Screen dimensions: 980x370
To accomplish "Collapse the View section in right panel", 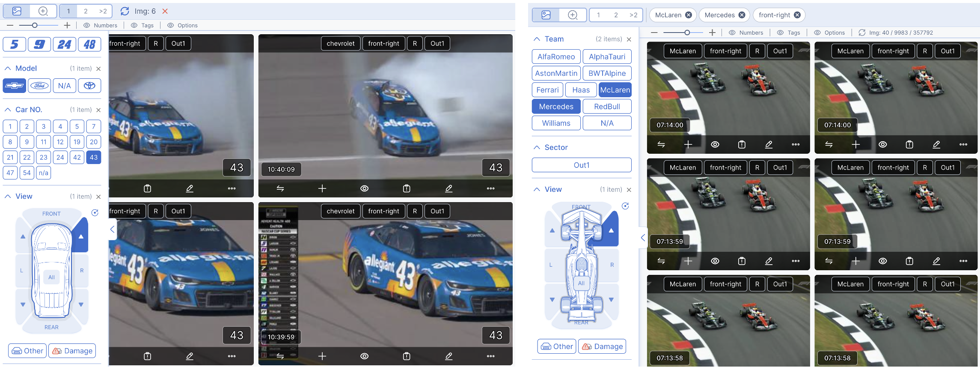I will click(x=537, y=189).
